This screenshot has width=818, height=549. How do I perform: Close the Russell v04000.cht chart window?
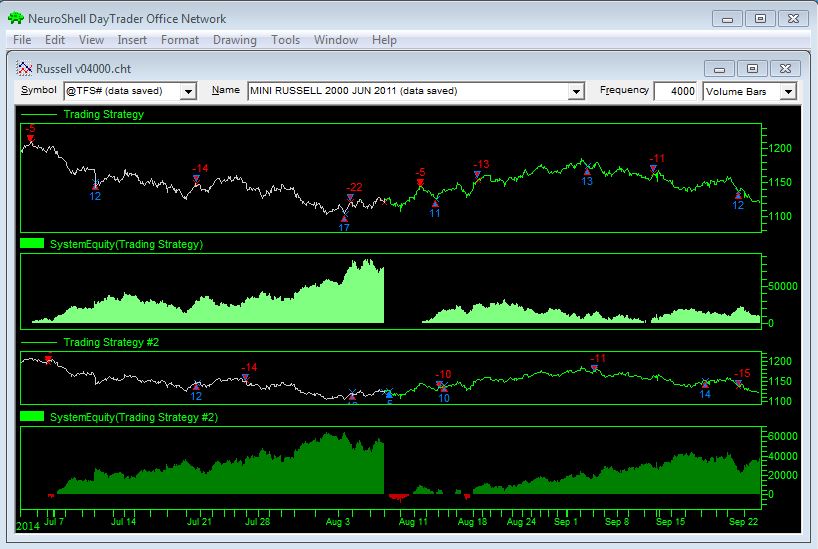click(785, 68)
